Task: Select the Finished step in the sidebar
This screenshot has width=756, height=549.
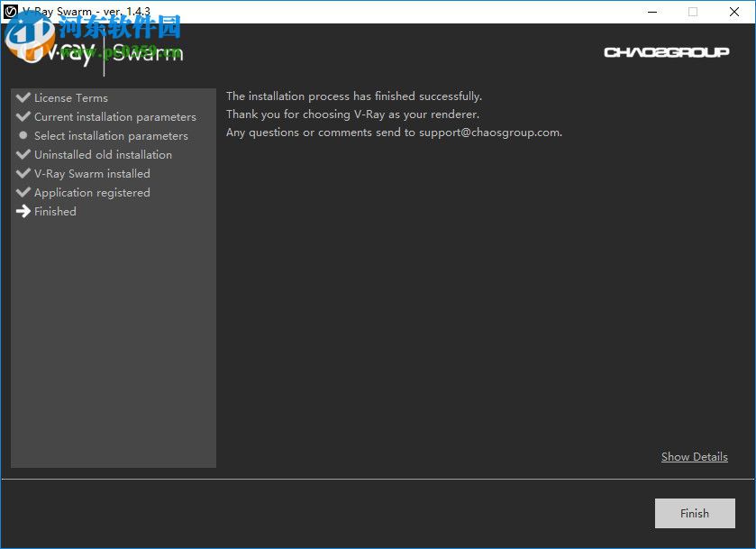Action: (x=55, y=211)
